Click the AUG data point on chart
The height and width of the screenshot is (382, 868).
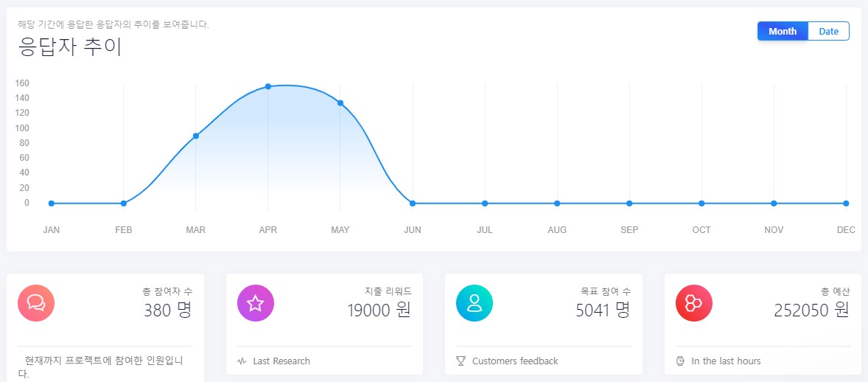coord(557,204)
